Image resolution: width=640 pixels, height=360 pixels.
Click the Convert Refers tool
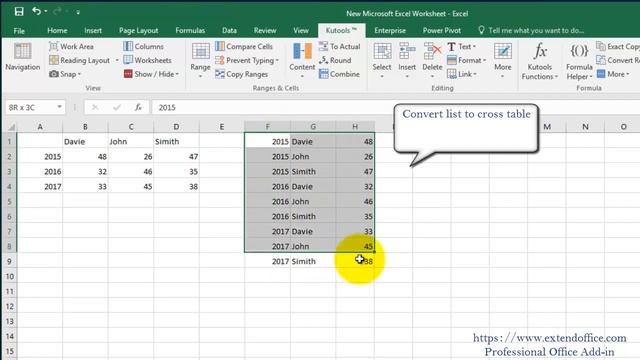[618, 60]
